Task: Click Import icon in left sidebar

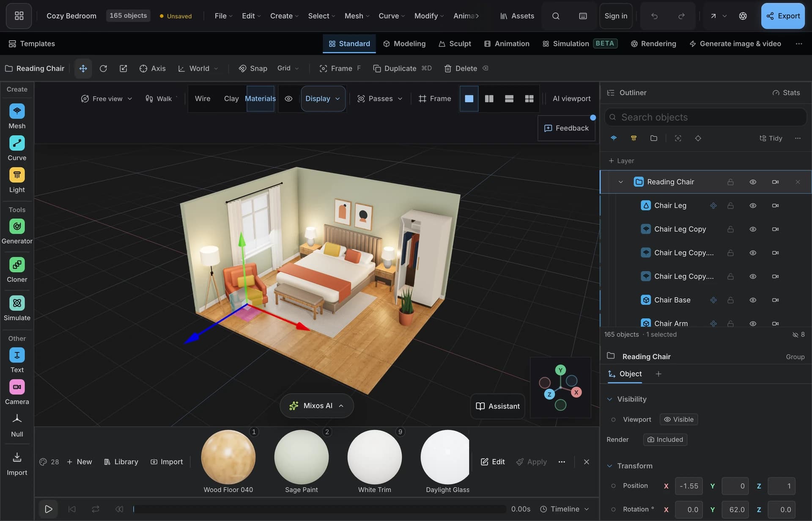Action: coord(17,458)
